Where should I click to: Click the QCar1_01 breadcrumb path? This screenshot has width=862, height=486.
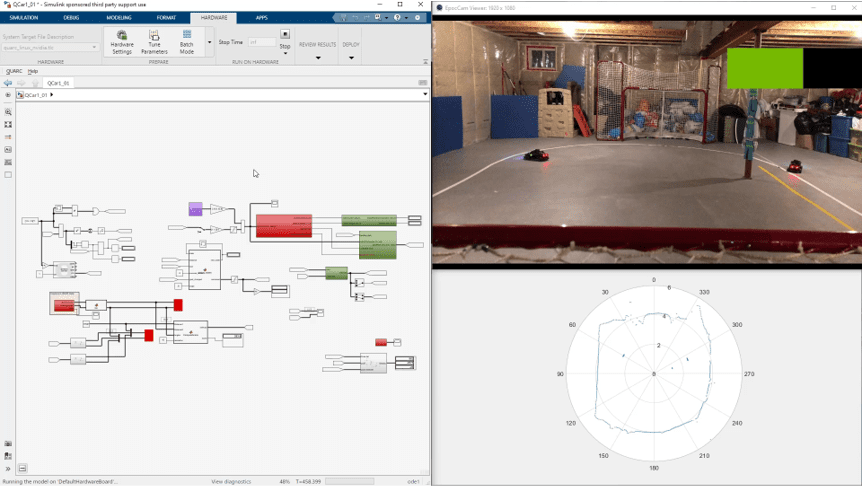(36, 95)
